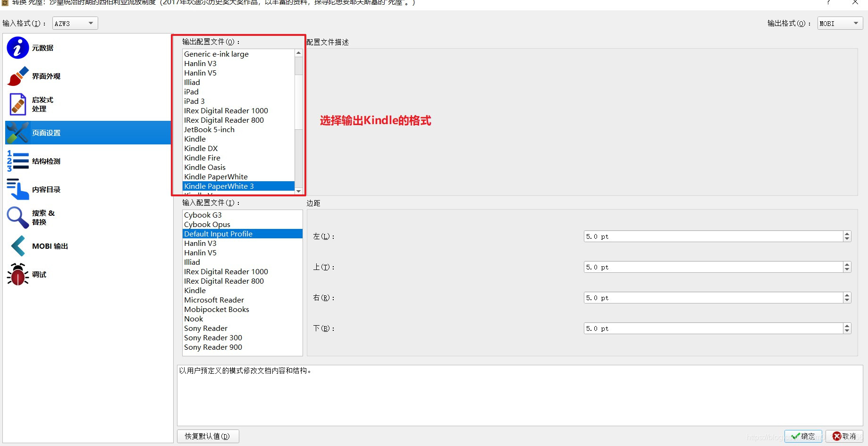This screenshot has height=446, width=868.
Task: Select Hanlin V3 in output profiles
Action: [238, 63]
